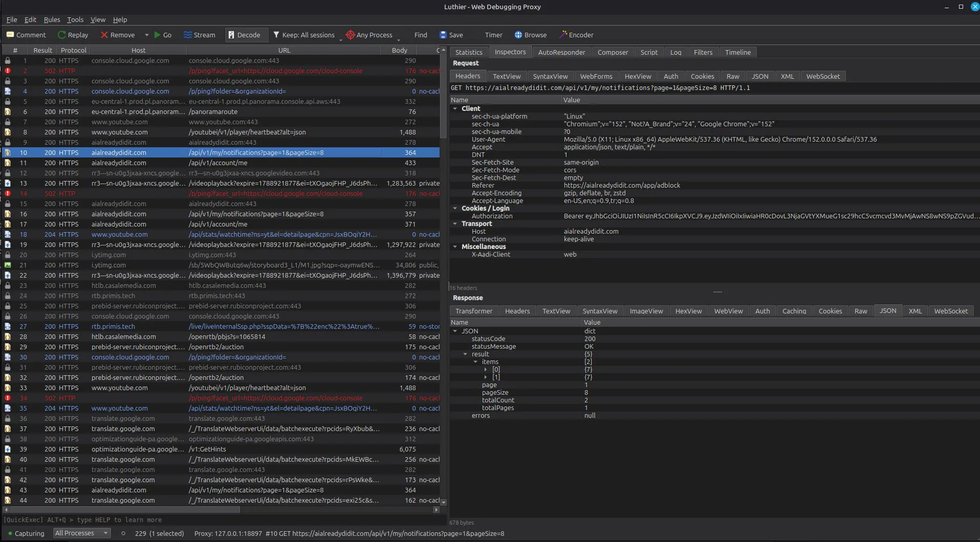Sort sessions by the URL column header
The height and width of the screenshot is (542, 980).
pos(284,50)
